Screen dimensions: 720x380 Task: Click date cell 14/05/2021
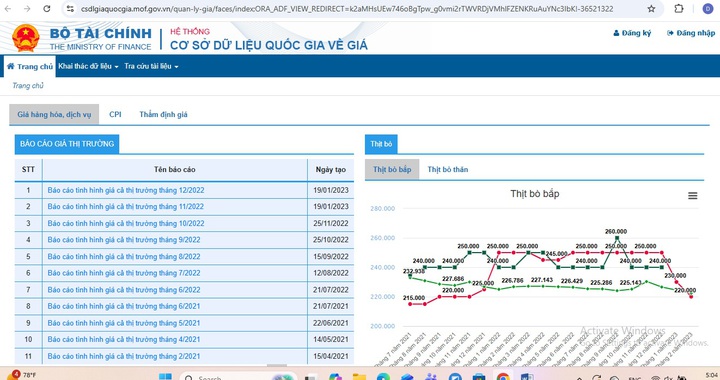(x=331, y=340)
